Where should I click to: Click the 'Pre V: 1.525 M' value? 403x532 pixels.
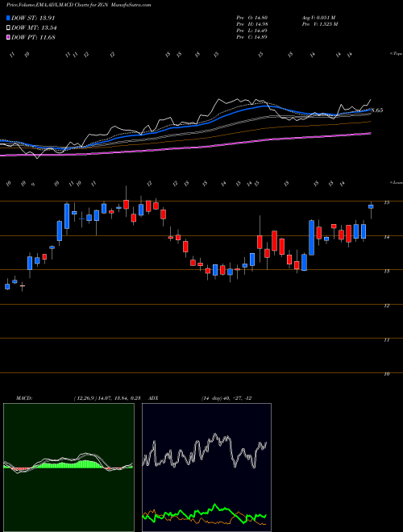[319, 24]
